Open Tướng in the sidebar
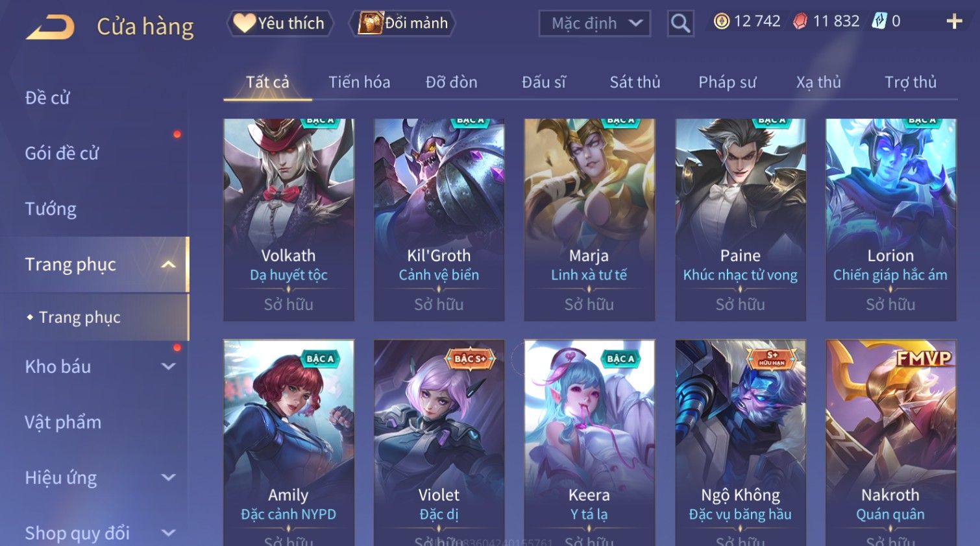Viewport: 980px width, 546px height. 51,209
